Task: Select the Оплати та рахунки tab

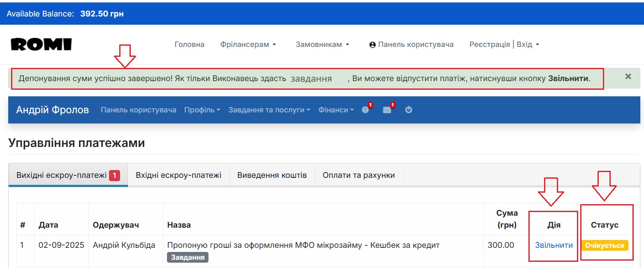Action: [x=359, y=175]
